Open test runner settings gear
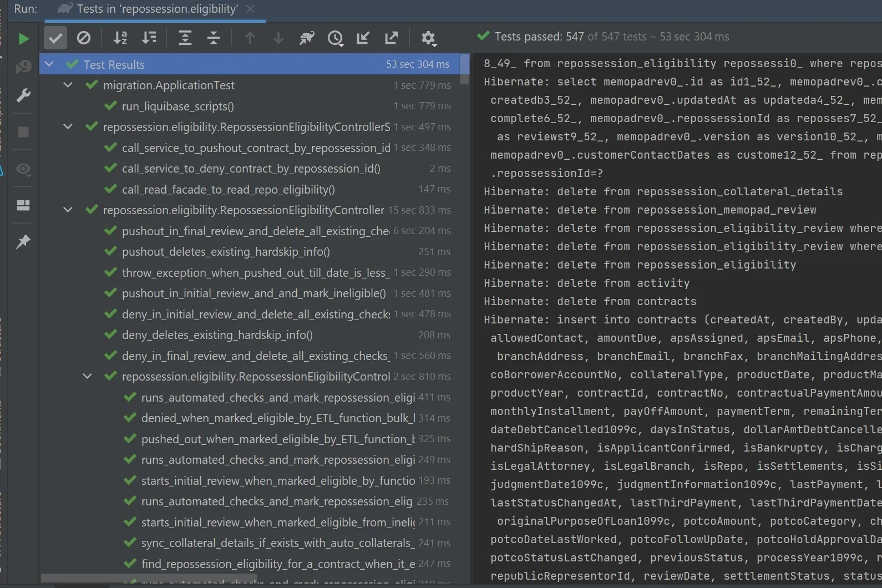Viewport: 882px width, 588px height. point(428,38)
